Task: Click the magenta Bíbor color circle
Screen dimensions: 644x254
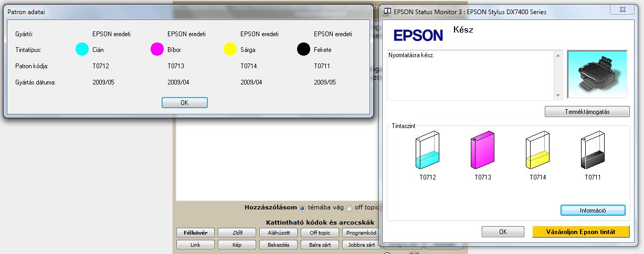Action: tap(157, 49)
